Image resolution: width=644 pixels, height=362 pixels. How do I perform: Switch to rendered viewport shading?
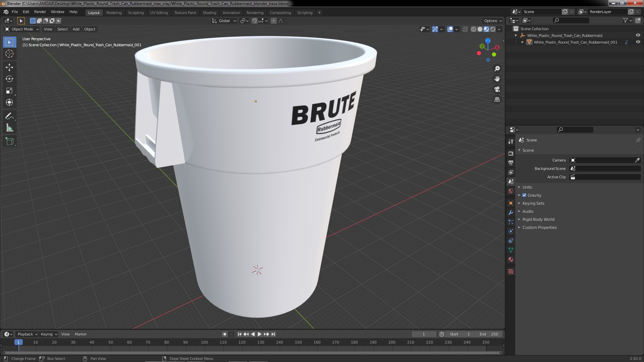point(493,29)
